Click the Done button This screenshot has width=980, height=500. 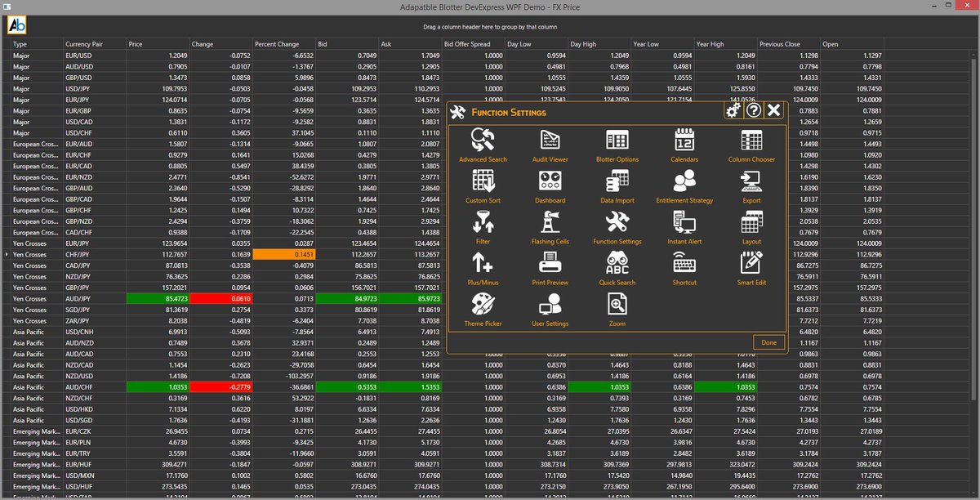[x=768, y=342]
